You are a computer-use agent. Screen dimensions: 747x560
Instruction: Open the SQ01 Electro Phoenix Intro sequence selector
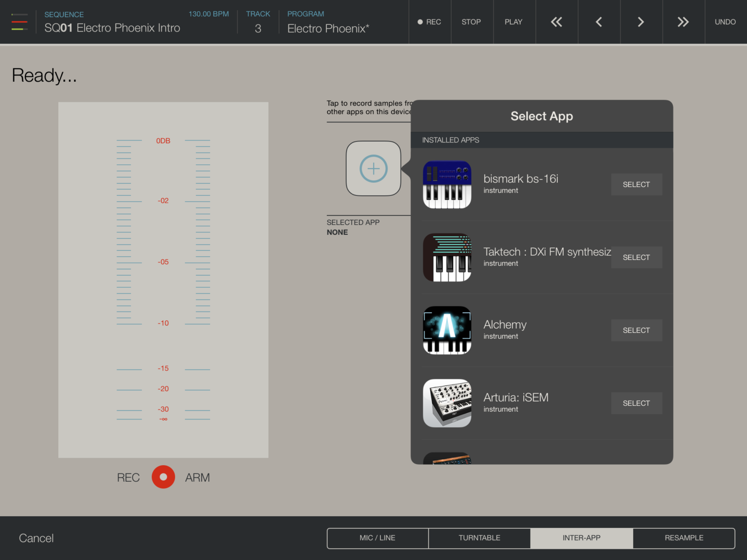pyautogui.click(x=112, y=28)
